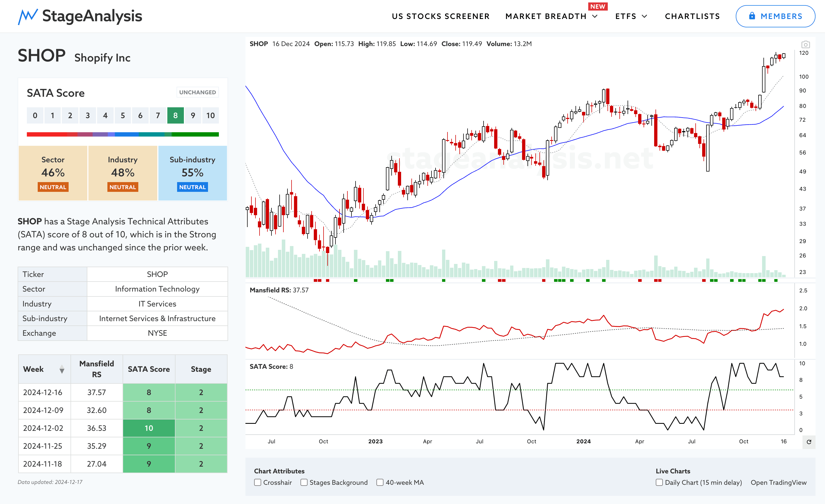Click the Members button
Screen dimensions: 825x504
click(x=775, y=16)
